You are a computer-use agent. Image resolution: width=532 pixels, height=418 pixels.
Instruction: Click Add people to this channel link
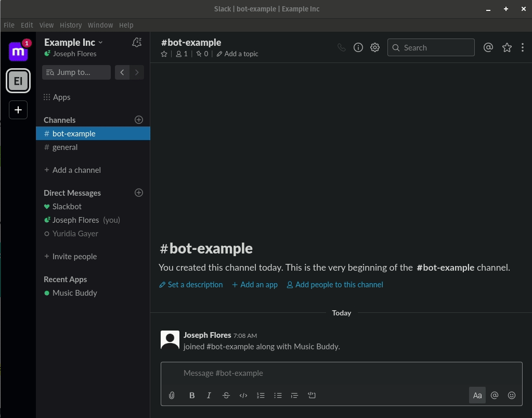pos(335,285)
